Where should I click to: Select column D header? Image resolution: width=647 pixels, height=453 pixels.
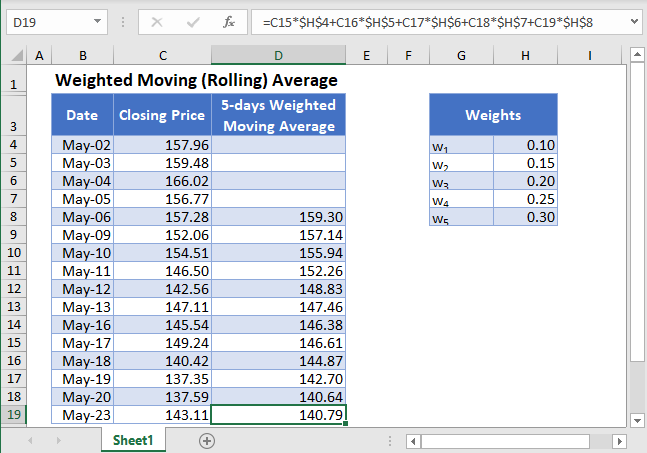tap(279, 55)
